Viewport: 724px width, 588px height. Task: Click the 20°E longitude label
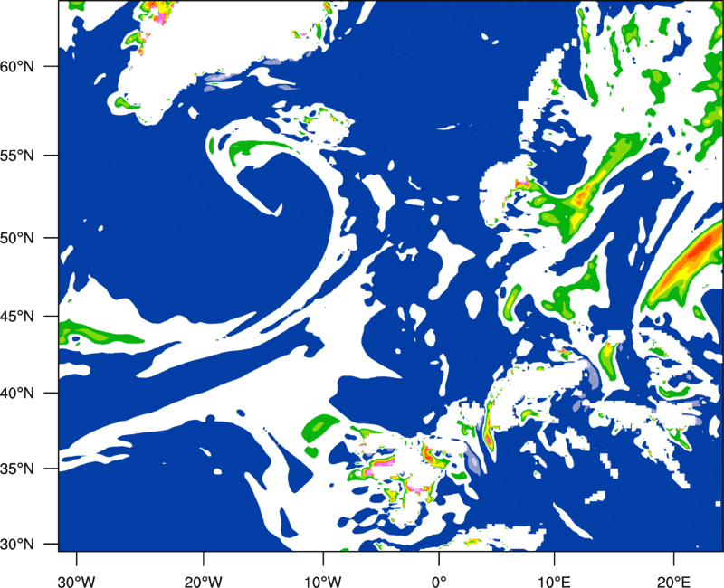tap(673, 582)
